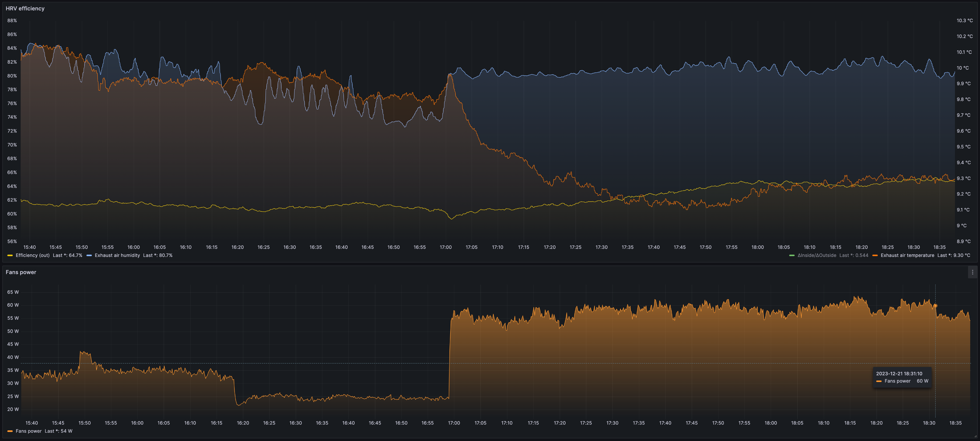Click the blue Exhaust air humidity legend color
This screenshot has width=980, height=441.
89,255
